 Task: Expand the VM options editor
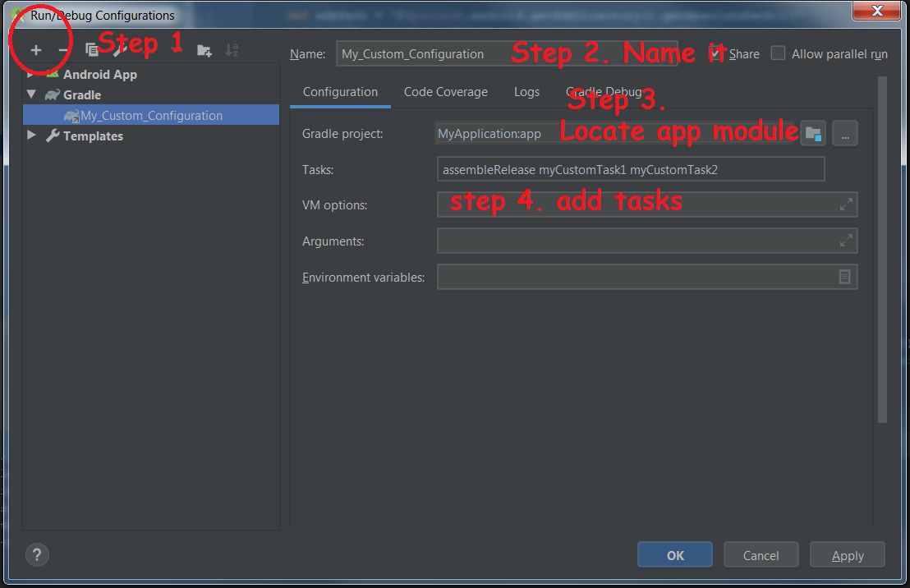tap(846, 204)
